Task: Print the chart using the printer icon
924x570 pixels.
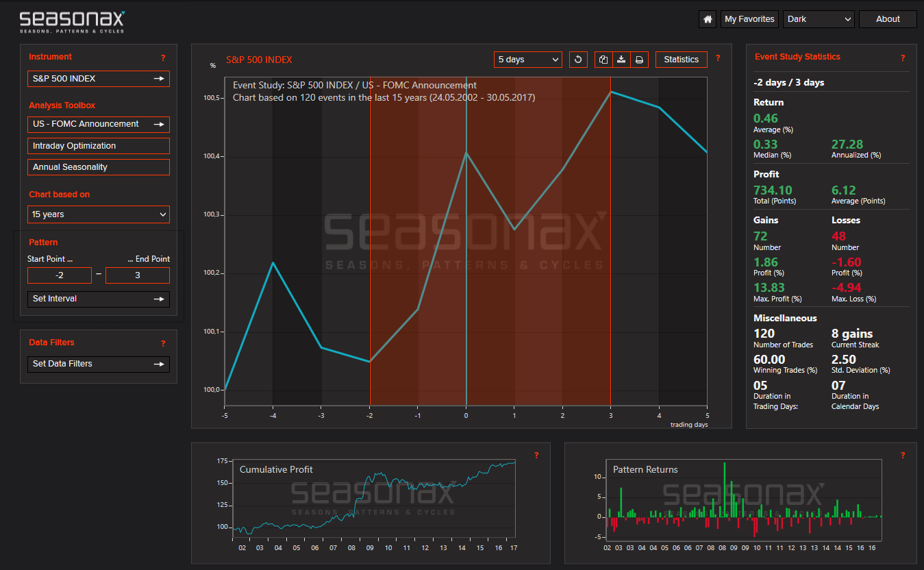Action: click(x=639, y=60)
